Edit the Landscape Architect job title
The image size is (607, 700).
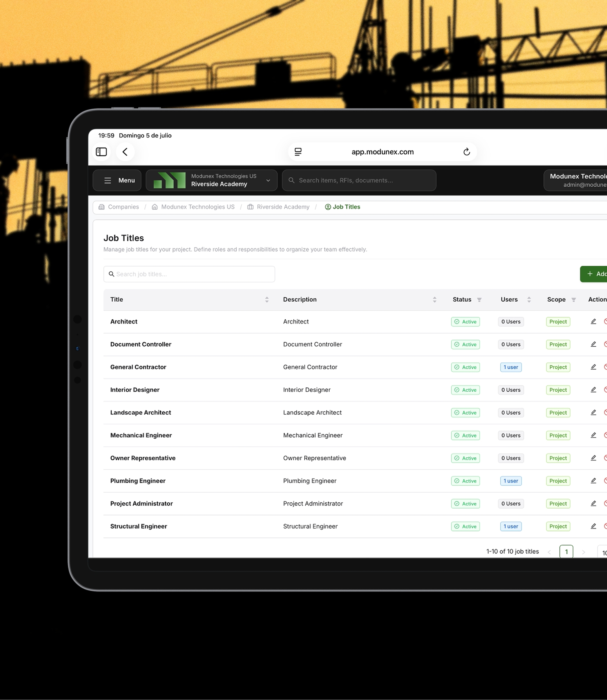coord(594,412)
